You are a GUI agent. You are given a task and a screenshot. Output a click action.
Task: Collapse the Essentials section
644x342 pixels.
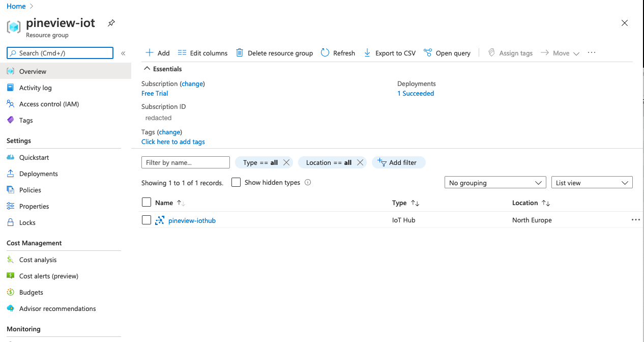point(147,69)
